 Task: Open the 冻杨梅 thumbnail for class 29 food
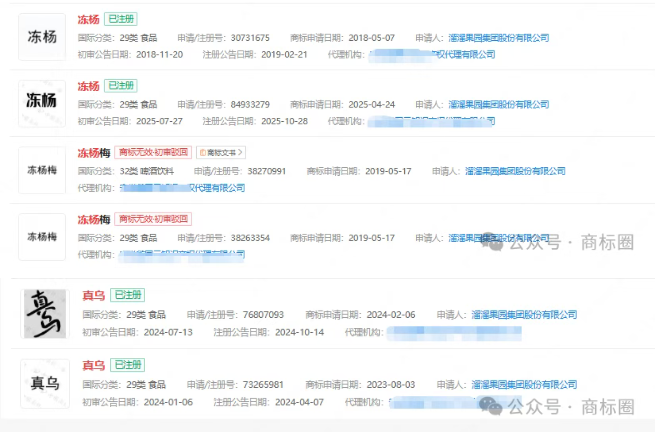(43, 237)
